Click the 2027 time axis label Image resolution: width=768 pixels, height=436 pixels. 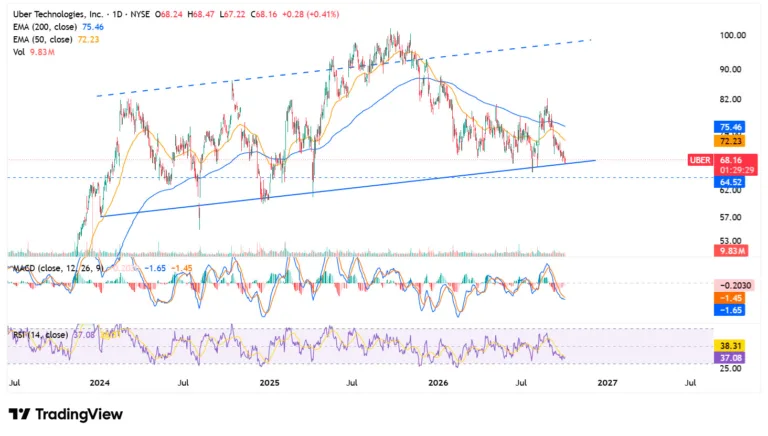(607, 383)
